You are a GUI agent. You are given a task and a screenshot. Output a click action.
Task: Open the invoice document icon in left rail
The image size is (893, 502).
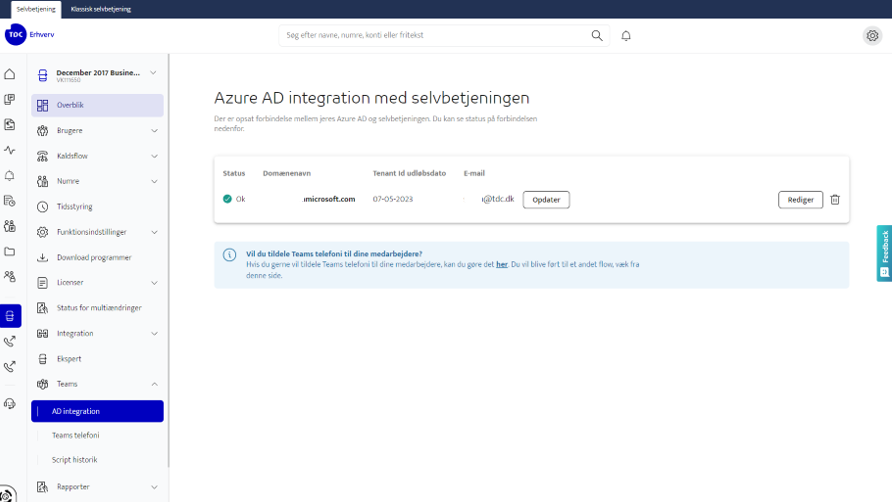pyautogui.click(x=10, y=125)
